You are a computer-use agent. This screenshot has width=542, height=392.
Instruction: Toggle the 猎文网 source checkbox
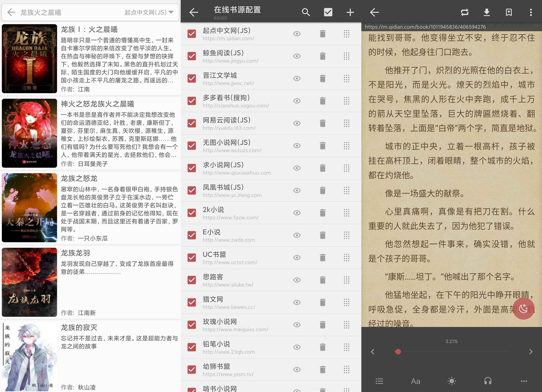191,302
